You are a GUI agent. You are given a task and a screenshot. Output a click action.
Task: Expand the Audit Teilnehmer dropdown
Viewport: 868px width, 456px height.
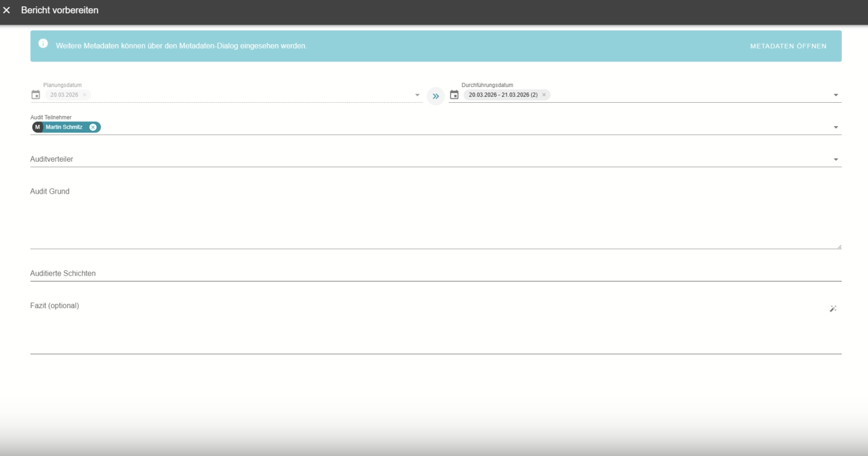(836, 128)
